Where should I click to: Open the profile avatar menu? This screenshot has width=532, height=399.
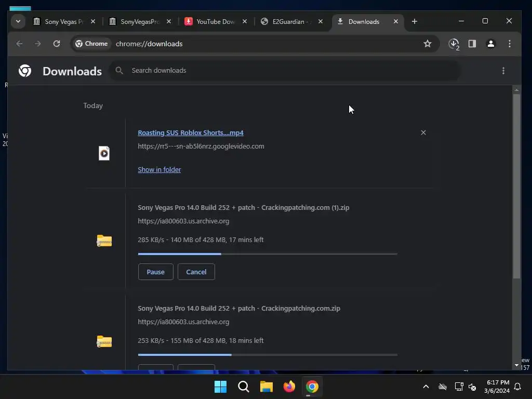490,44
